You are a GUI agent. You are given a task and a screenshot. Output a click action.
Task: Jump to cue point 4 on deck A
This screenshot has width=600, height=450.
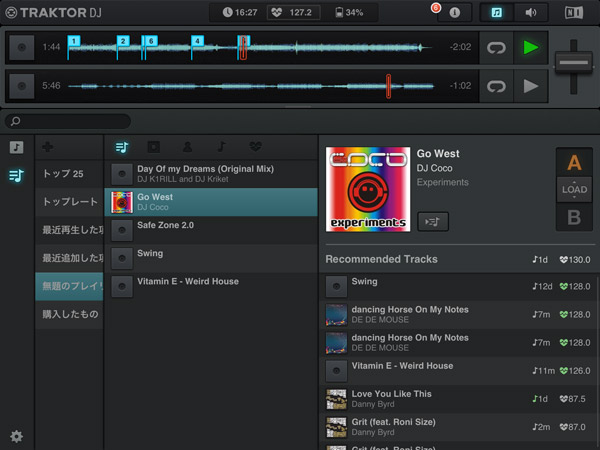coord(197,41)
